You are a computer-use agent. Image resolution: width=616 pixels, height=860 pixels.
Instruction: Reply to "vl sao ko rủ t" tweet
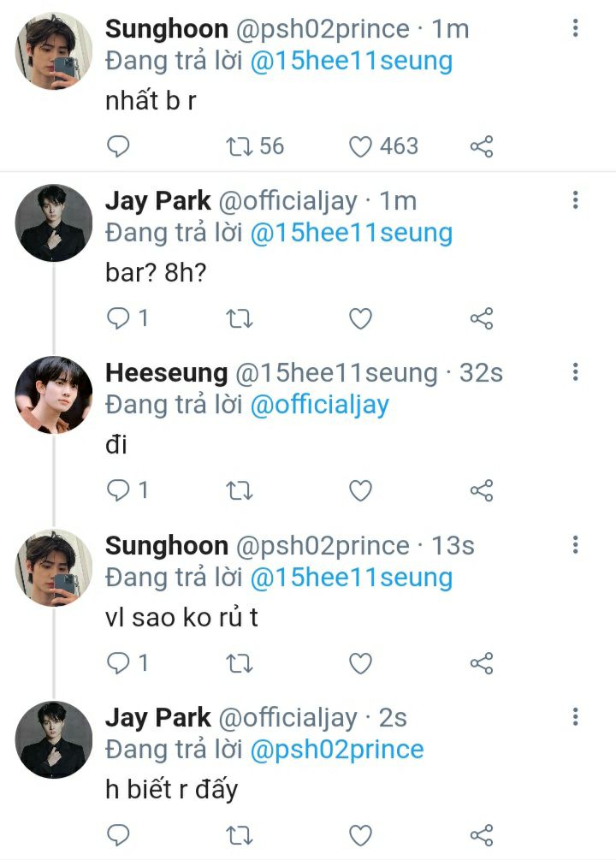point(118,663)
